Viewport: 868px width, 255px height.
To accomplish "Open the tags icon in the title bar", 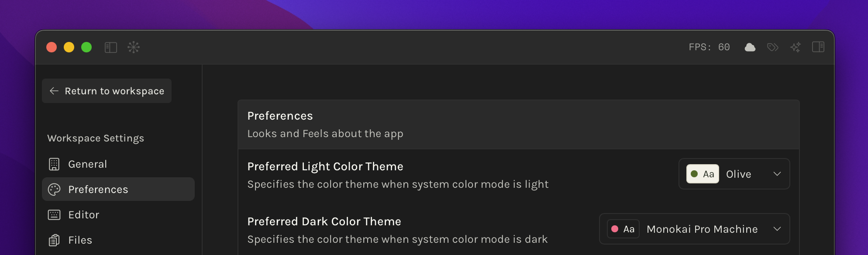I will coord(773,47).
